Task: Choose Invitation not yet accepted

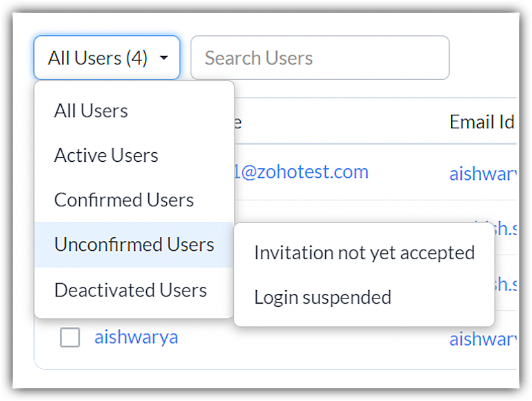Action: click(364, 253)
